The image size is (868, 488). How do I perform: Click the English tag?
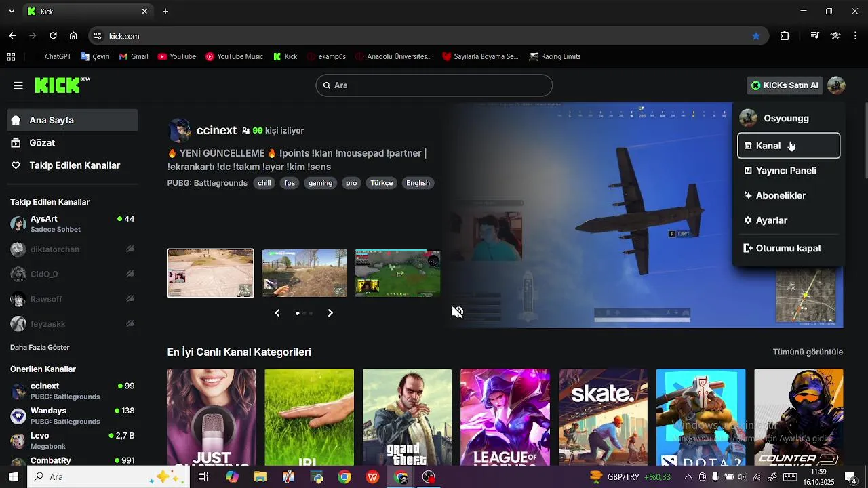click(x=418, y=183)
